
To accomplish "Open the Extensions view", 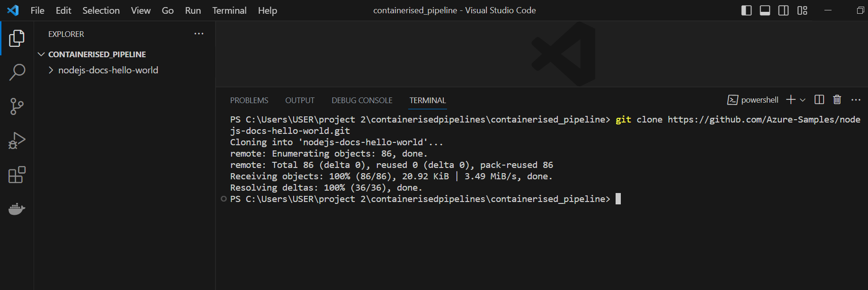I will pyautogui.click(x=17, y=175).
